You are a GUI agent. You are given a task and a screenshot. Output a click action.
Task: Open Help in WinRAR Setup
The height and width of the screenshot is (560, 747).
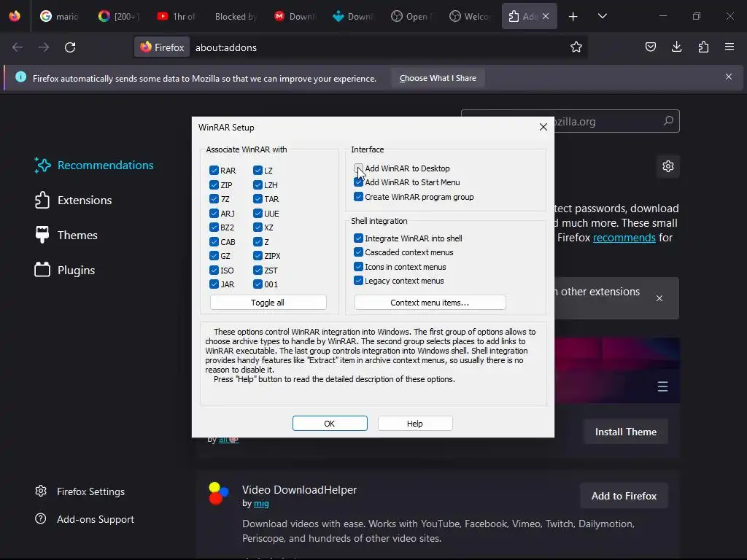415,424
